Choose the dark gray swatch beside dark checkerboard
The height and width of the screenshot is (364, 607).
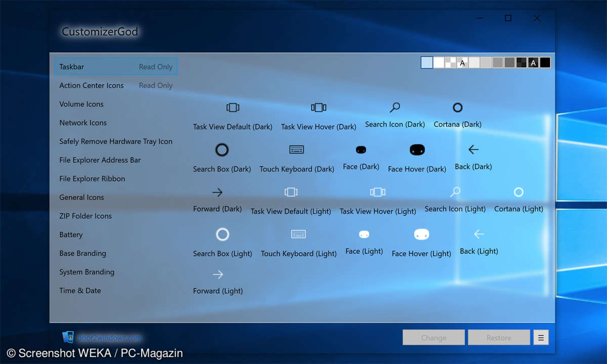point(509,63)
